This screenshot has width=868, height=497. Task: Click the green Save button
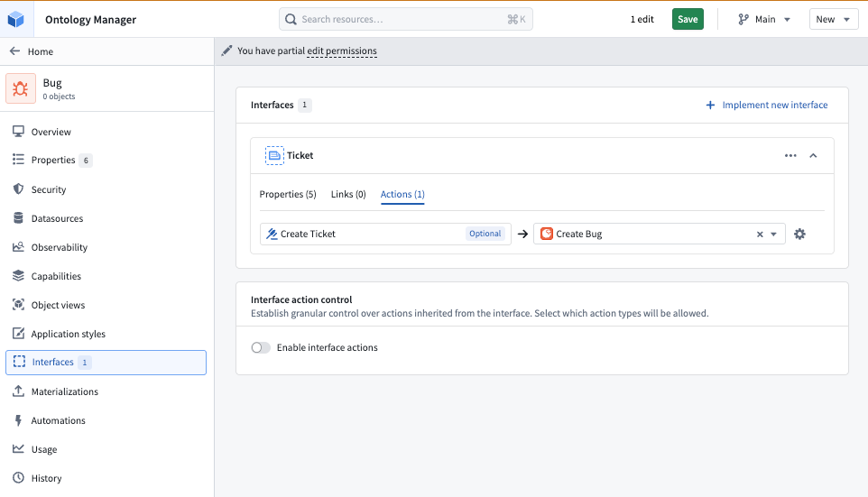coord(688,19)
